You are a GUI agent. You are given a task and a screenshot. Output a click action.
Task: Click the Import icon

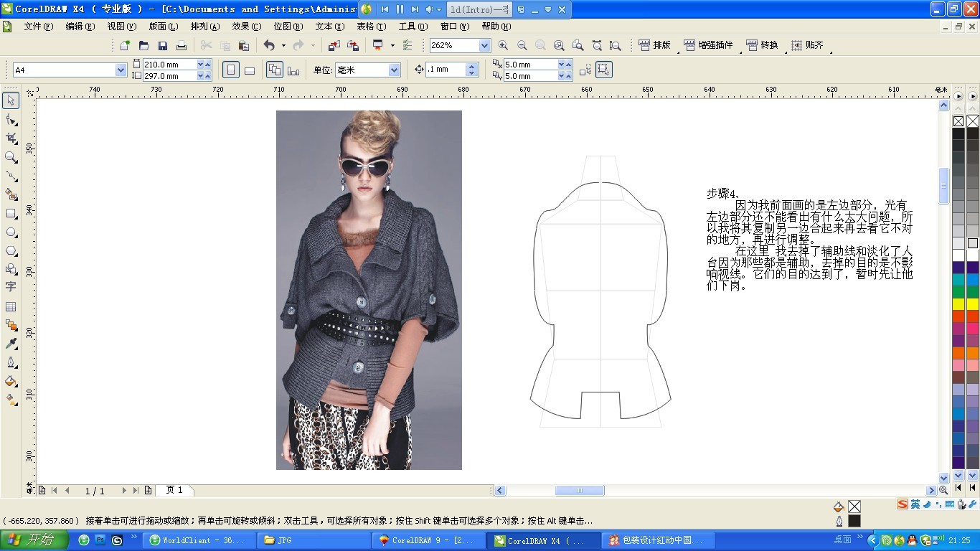334,45
